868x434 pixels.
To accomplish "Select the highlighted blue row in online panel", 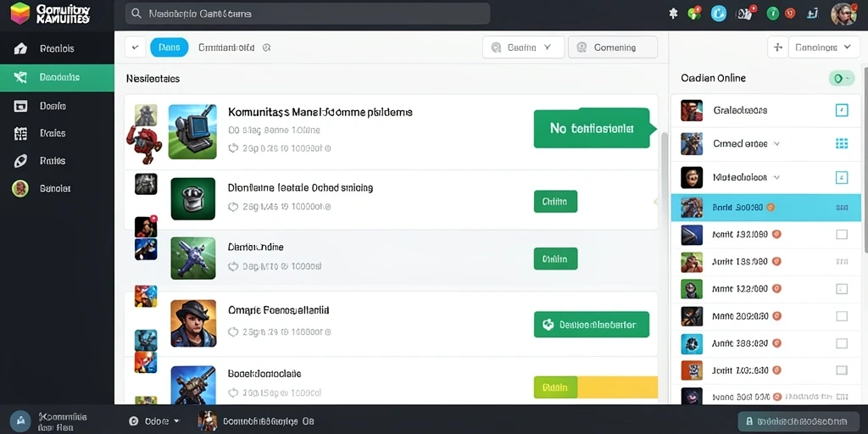I will tap(766, 208).
